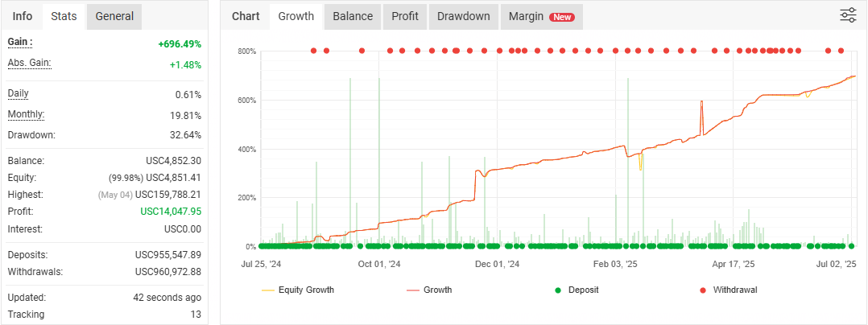Click the red New badge on Margin
Viewport: 868px width, 325px height.
click(561, 17)
